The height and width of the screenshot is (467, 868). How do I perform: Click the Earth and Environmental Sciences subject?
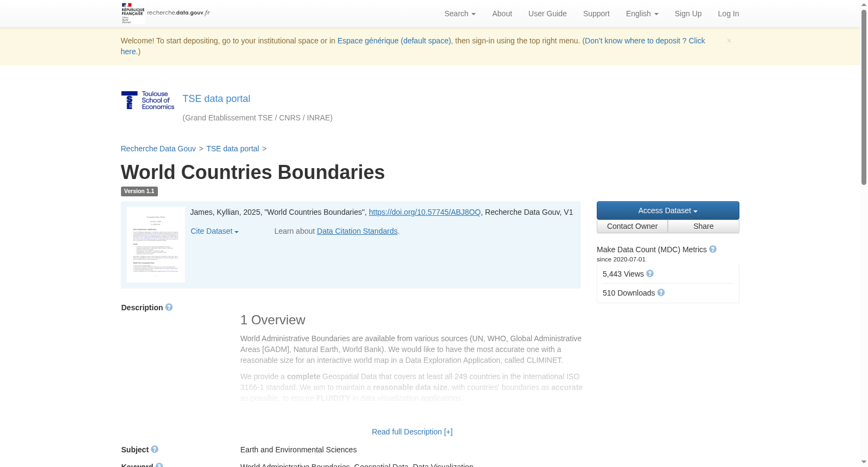point(298,450)
